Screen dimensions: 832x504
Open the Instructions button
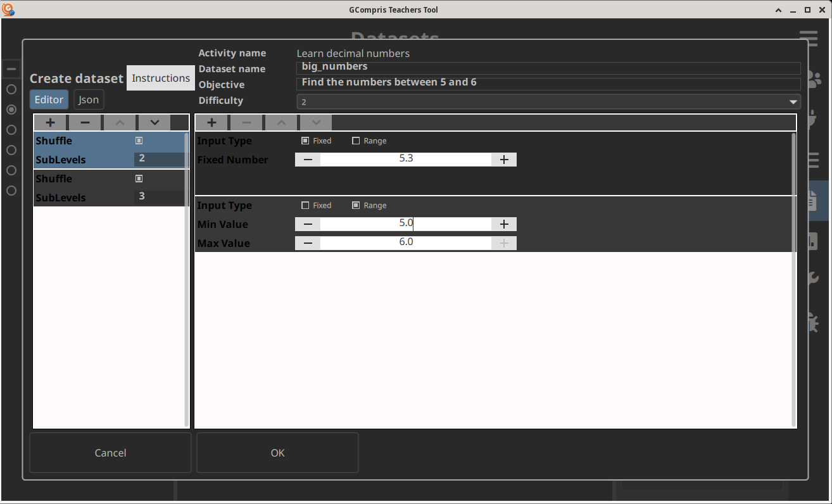point(161,78)
